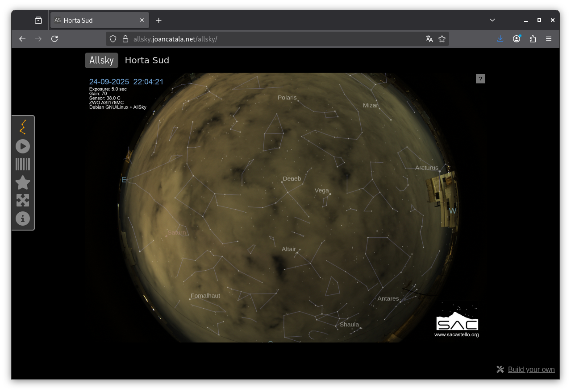Screen dimensions: 571x392
Task: Open the extensions puzzle icon
Action: [x=533, y=39]
